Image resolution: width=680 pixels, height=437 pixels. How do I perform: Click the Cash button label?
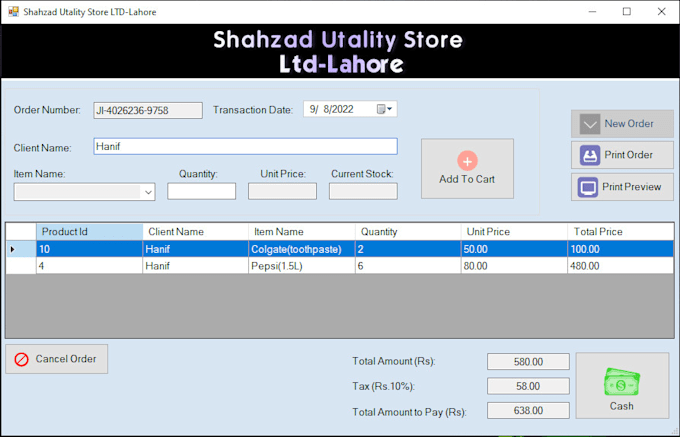click(621, 406)
